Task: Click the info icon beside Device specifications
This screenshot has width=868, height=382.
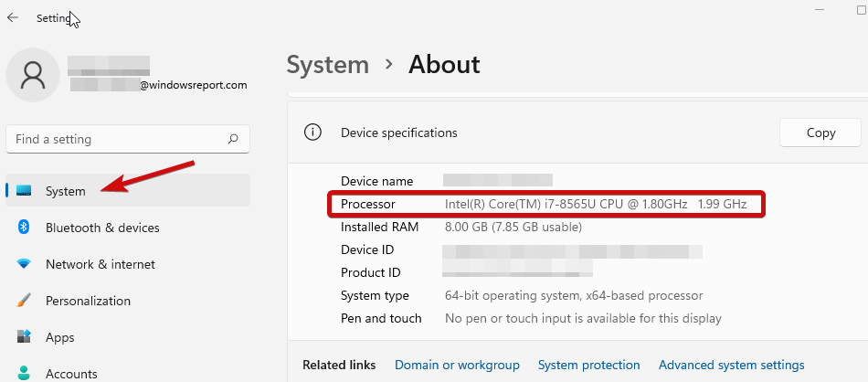Action: [312, 133]
